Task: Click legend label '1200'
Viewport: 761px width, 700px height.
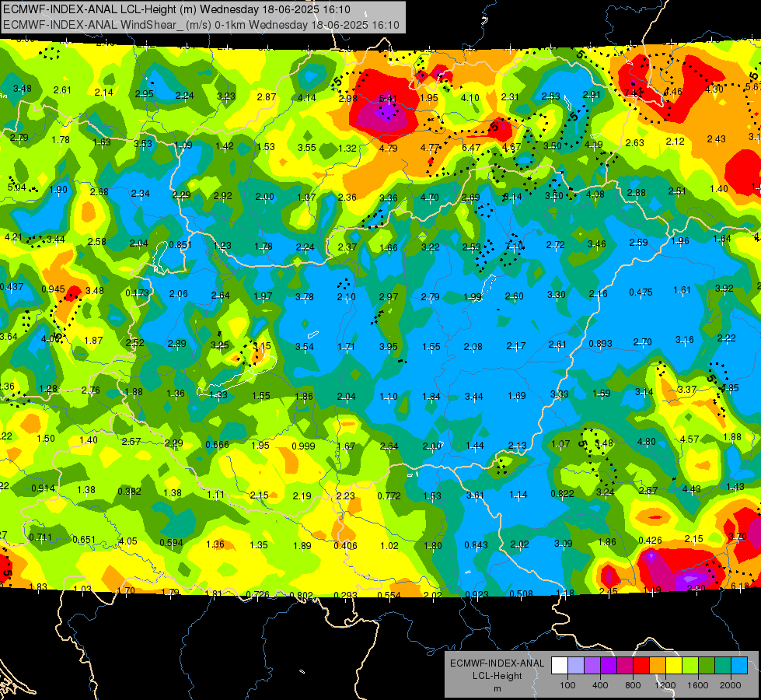Action: pos(665,685)
